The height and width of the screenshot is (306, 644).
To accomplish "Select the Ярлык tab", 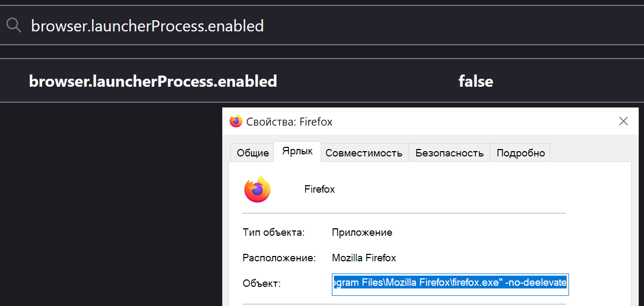I will (297, 151).
